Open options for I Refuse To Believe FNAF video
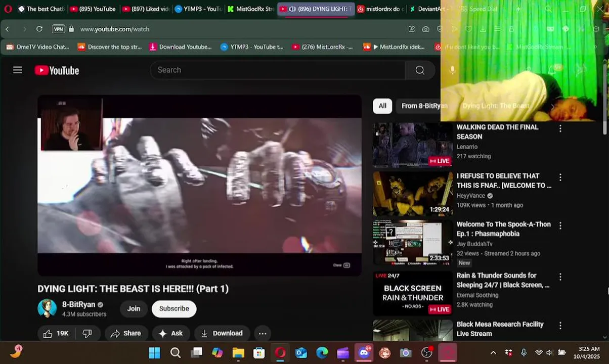The height and width of the screenshot is (364, 609). (560, 177)
